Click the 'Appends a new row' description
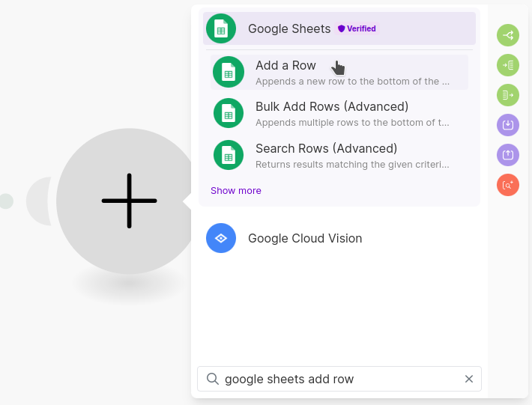The width and height of the screenshot is (532, 405). tap(352, 82)
